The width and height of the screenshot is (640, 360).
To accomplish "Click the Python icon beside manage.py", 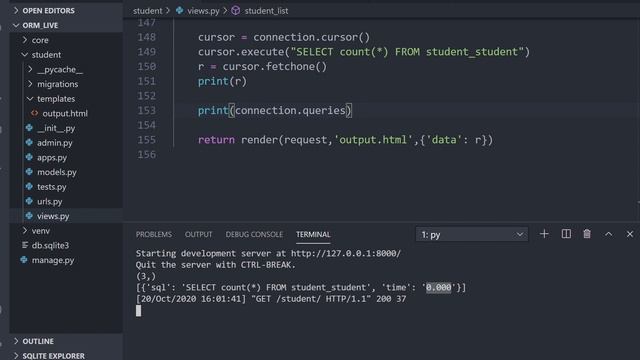I will (x=24, y=260).
